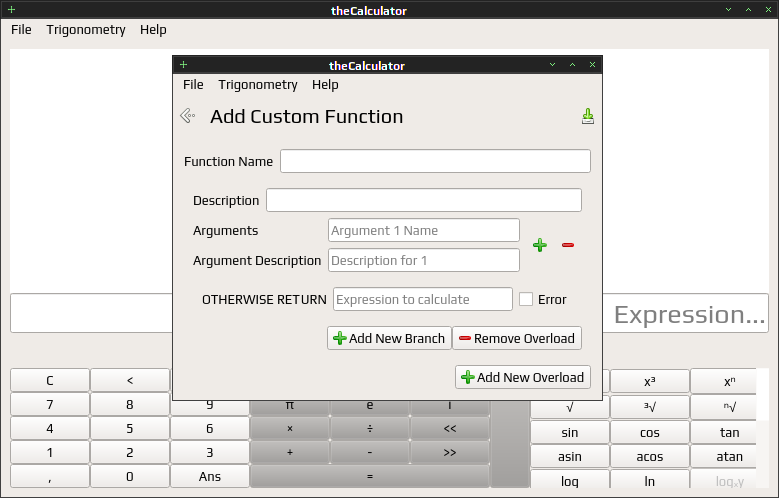Go back using the arrow beside Add Custom Function
779x498 pixels.
(187, 116)
